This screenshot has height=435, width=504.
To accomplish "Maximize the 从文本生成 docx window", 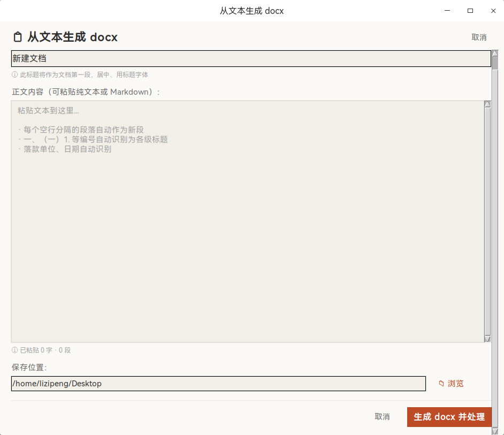I will [470, 11].
